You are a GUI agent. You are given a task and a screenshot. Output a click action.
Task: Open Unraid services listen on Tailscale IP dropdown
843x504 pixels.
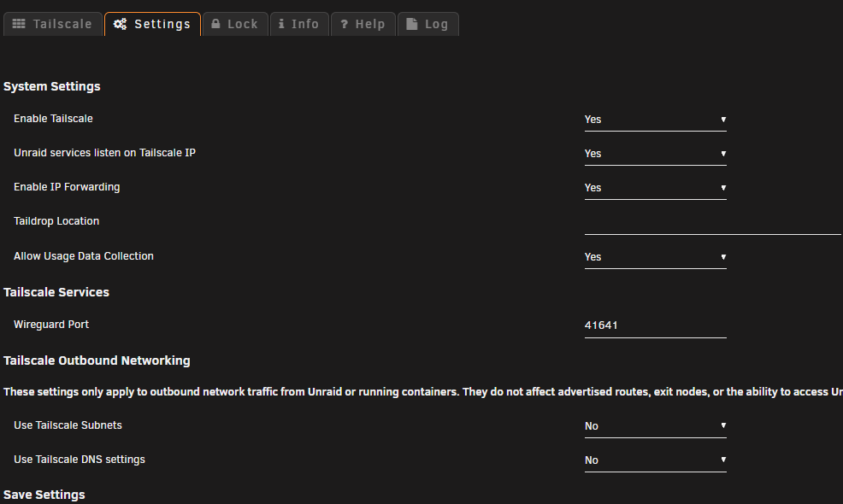point(656,155)
